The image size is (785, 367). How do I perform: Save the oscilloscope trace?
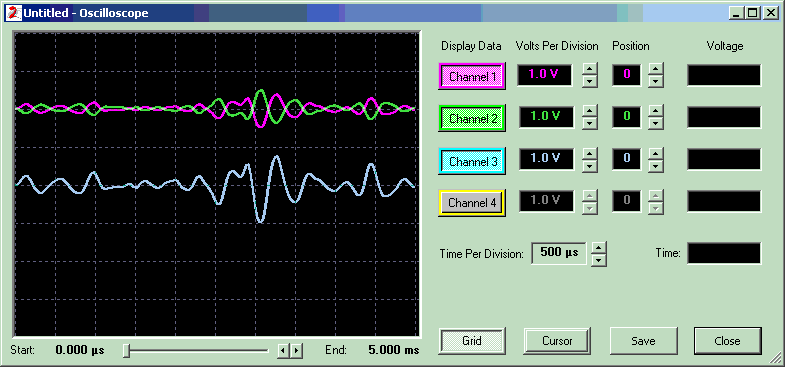coord(643,341)
